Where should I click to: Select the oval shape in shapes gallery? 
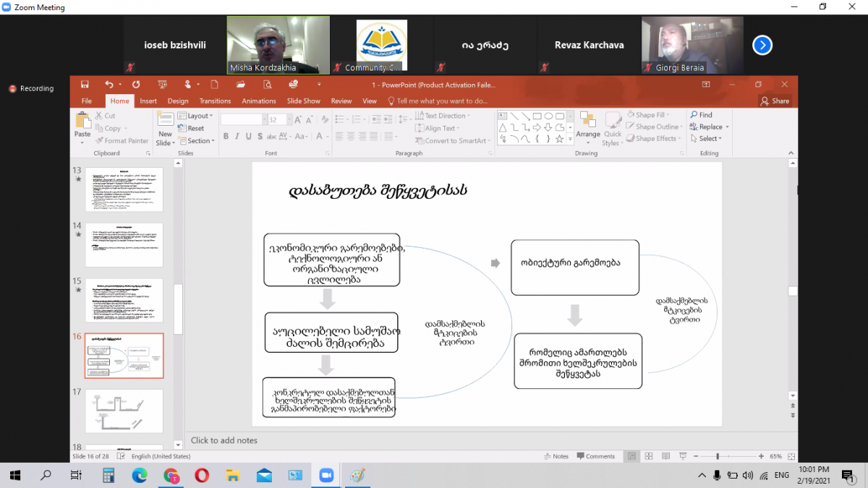pos(548,116)
